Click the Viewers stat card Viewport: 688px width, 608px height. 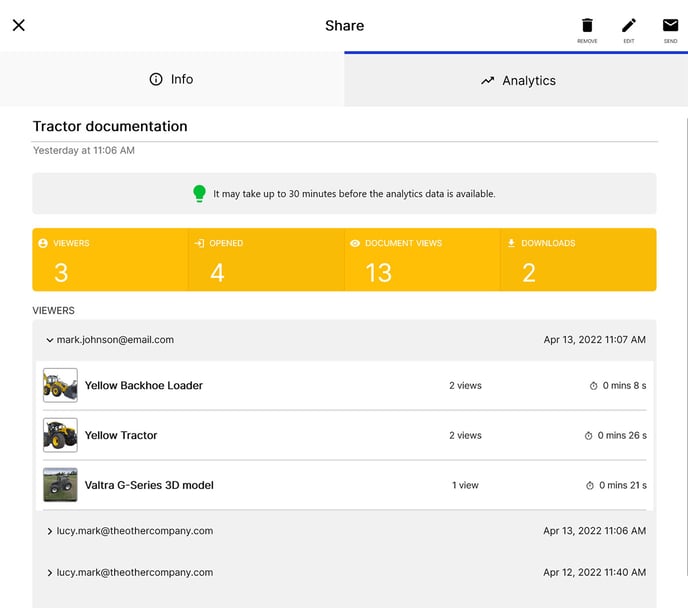click(x=110, y=259)
